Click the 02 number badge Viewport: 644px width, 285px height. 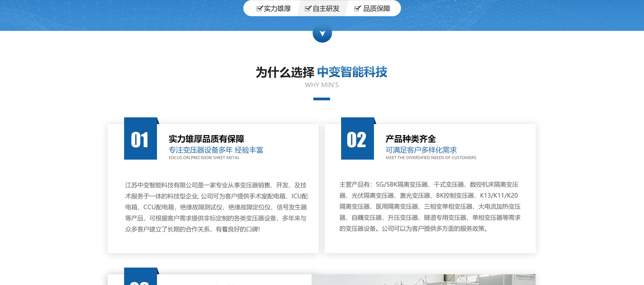(x=357, y=138)
